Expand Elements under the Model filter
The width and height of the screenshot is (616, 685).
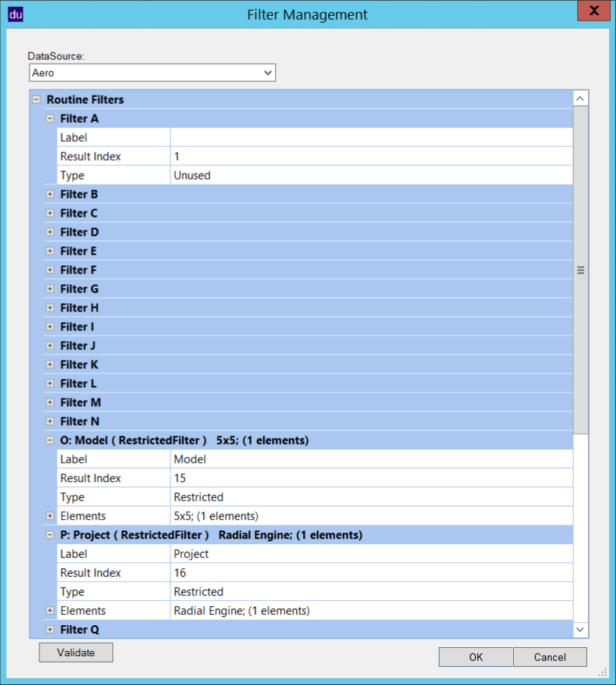(50, 517)
